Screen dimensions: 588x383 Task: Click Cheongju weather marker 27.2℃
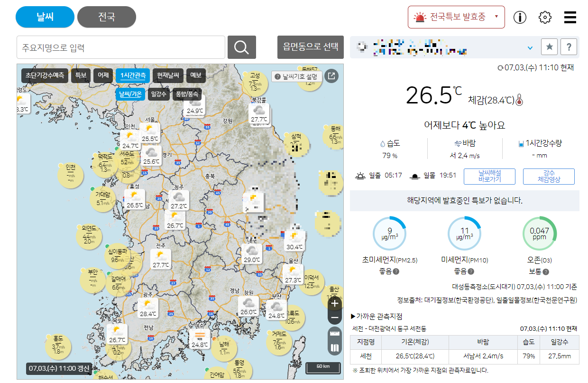[179, 200]
